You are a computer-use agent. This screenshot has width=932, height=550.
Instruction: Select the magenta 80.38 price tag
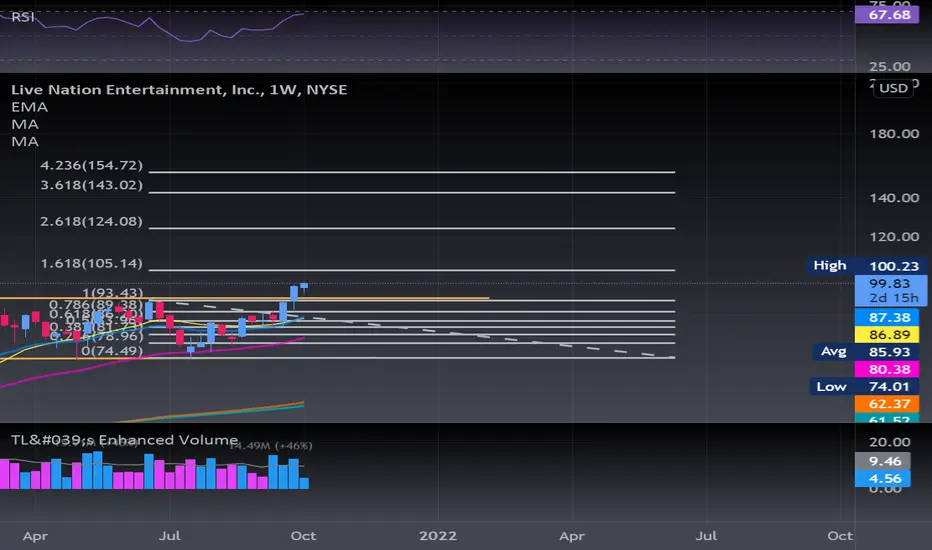tap(889, 369)
